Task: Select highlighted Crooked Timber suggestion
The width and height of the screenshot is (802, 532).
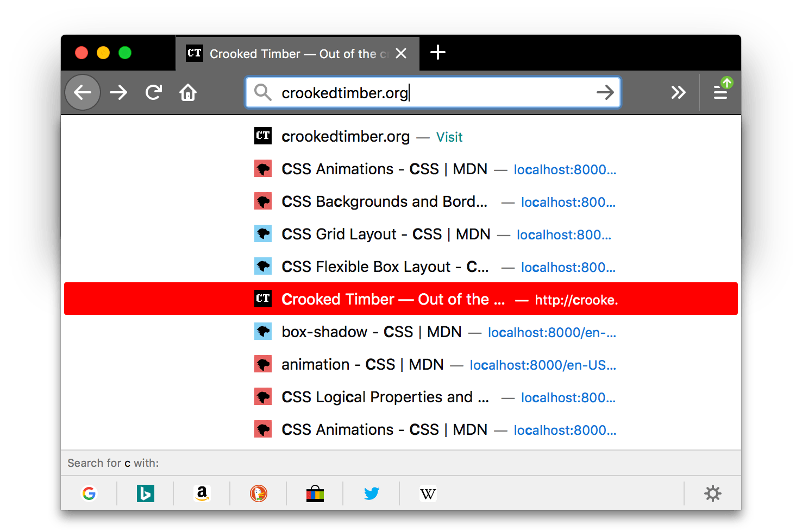Action: coord(401,299)
